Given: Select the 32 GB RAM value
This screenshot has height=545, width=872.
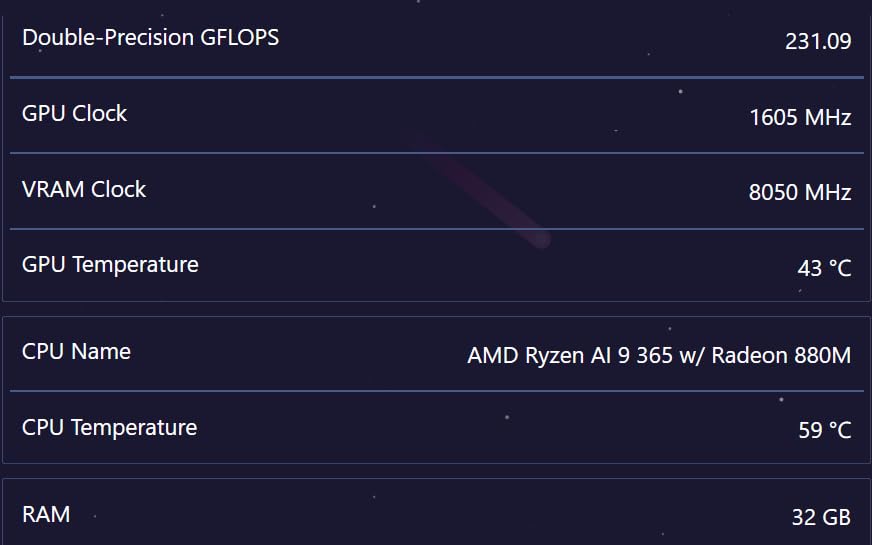Looking at the screenshot, I should coord(821,517).
